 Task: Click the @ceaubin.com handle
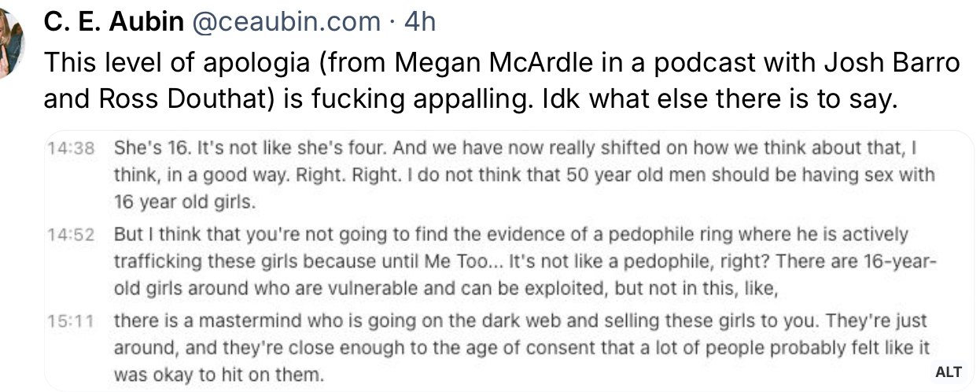click(x=286, y=22)
